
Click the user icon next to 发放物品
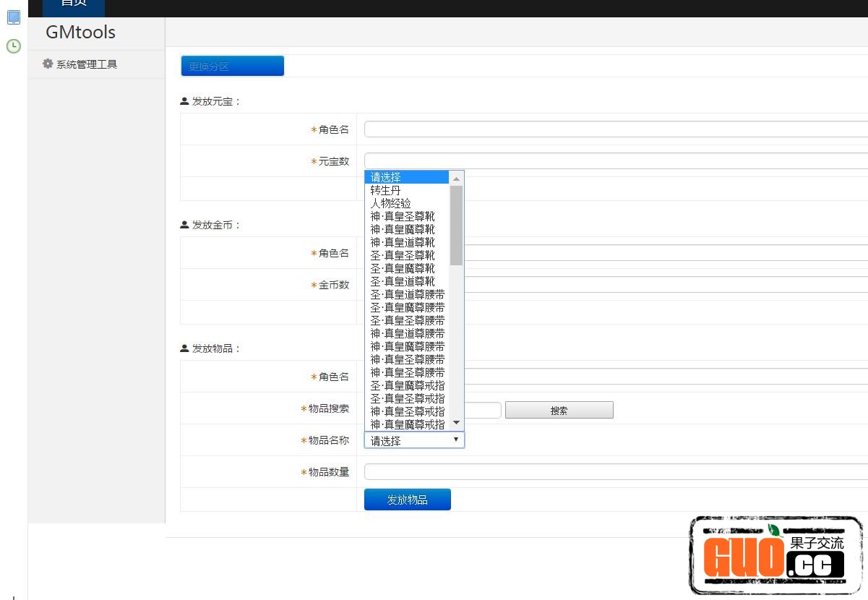184,348
